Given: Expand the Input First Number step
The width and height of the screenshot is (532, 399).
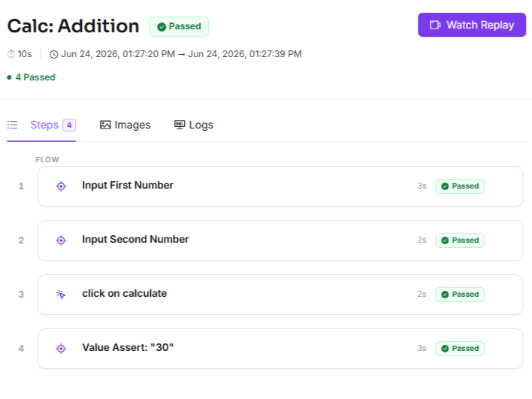Looking at the screenshot, I should pos(280,186).
